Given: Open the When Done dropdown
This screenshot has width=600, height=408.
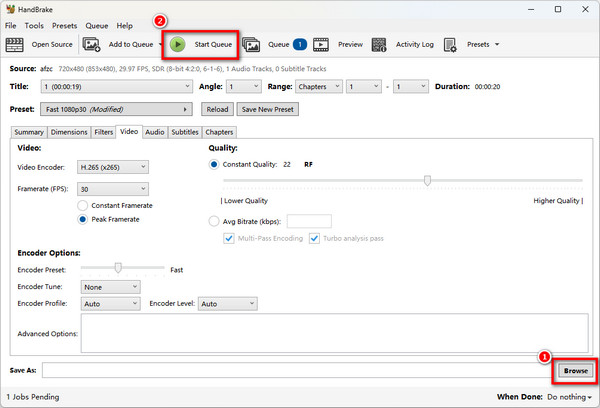Looking at the screenshot, I should coord(569,397).
